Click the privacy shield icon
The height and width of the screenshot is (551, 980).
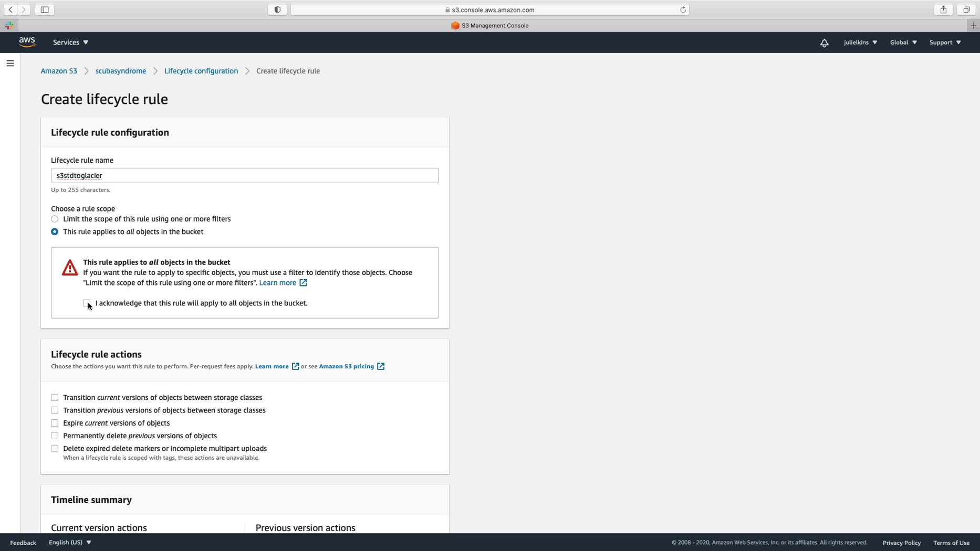[x=277, y=9]
